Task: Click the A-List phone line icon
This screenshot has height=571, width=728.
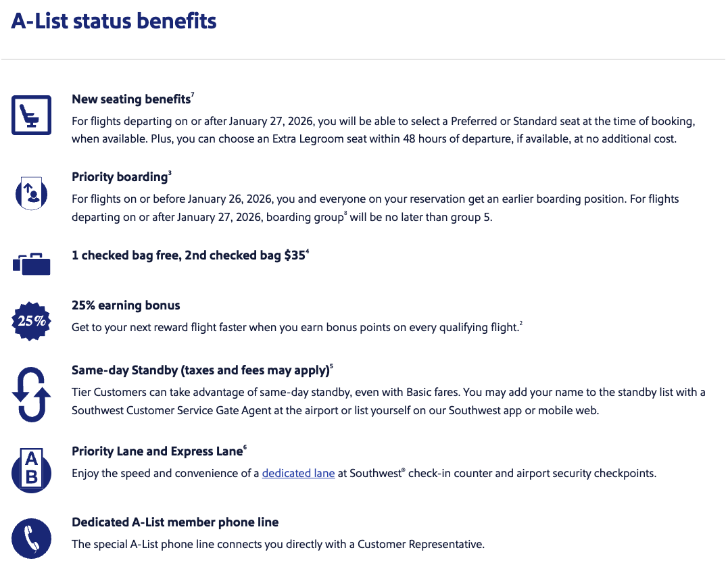Action: [x=31, y=538]
